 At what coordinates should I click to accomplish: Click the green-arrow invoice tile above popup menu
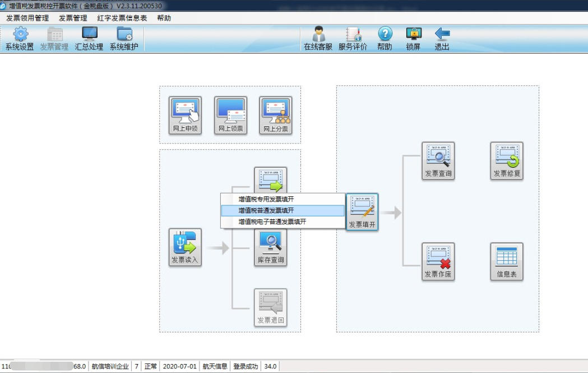(270, 180)
